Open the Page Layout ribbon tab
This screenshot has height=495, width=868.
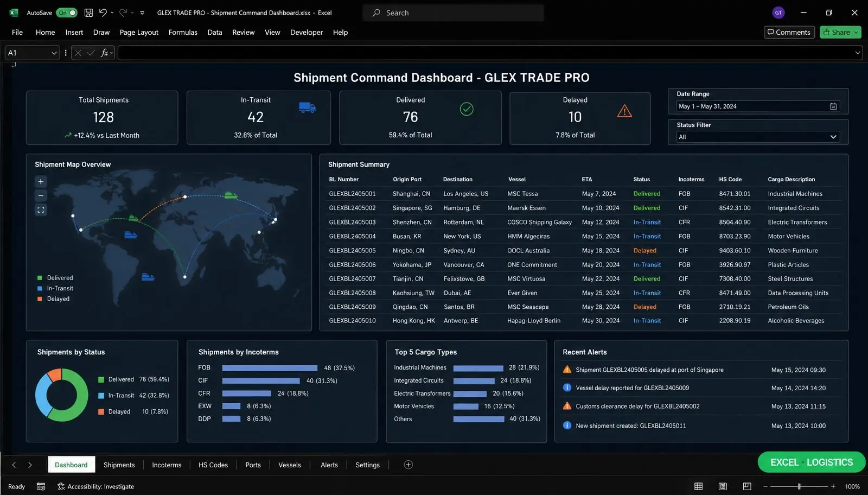139,32
